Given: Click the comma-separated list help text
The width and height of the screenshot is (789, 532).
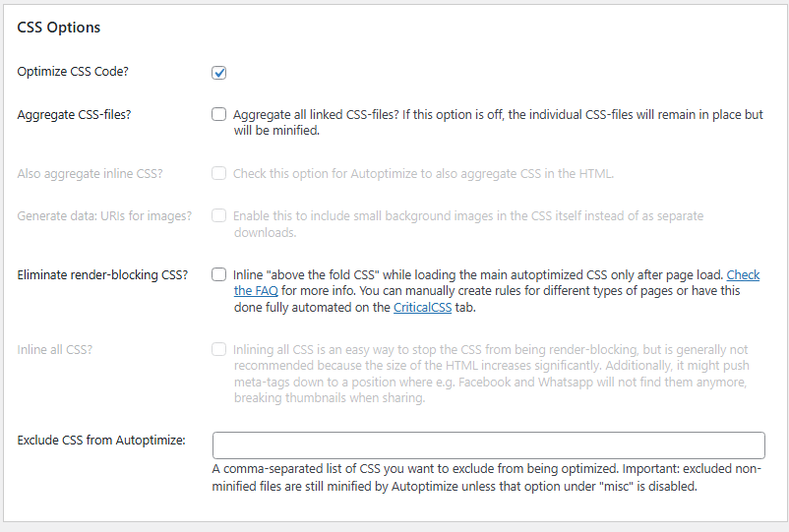Looking at the screenshot, I should (x=486, y=478).
